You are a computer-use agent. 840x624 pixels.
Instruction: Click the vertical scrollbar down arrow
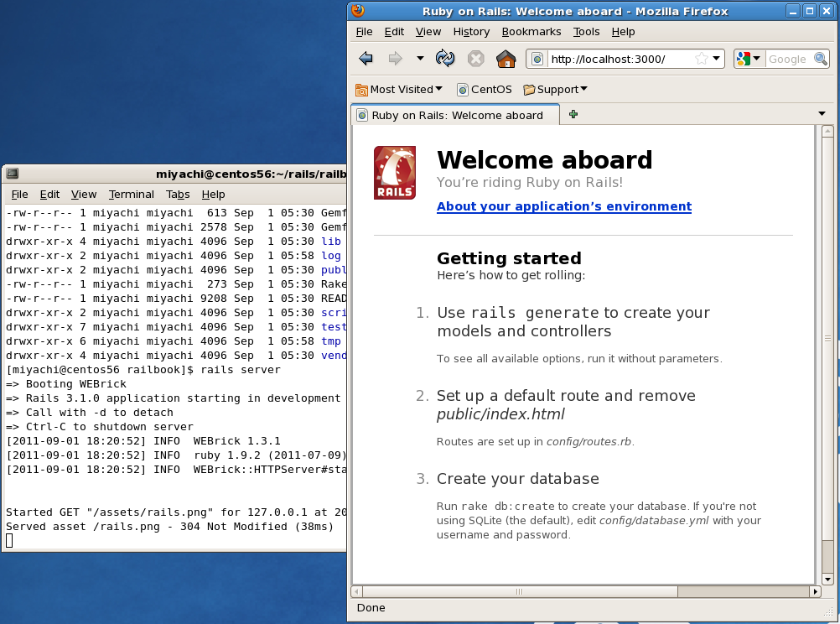tap(827, 579)
